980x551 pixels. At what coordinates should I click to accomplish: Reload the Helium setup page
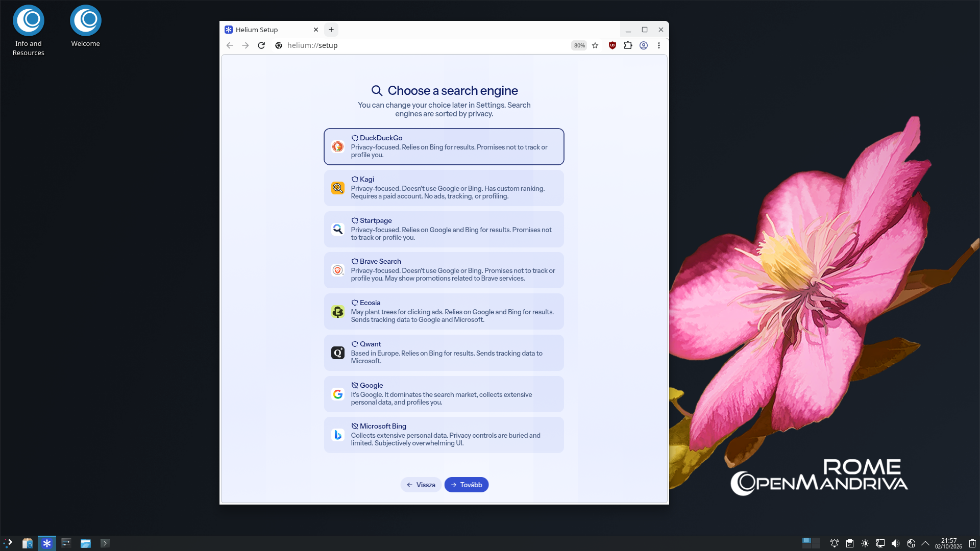261,45
